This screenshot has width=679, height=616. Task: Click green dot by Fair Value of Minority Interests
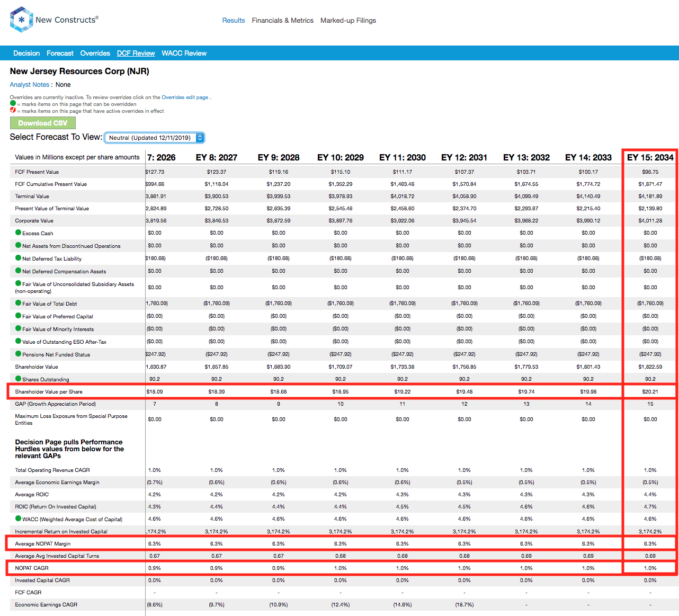pos(19,328)
